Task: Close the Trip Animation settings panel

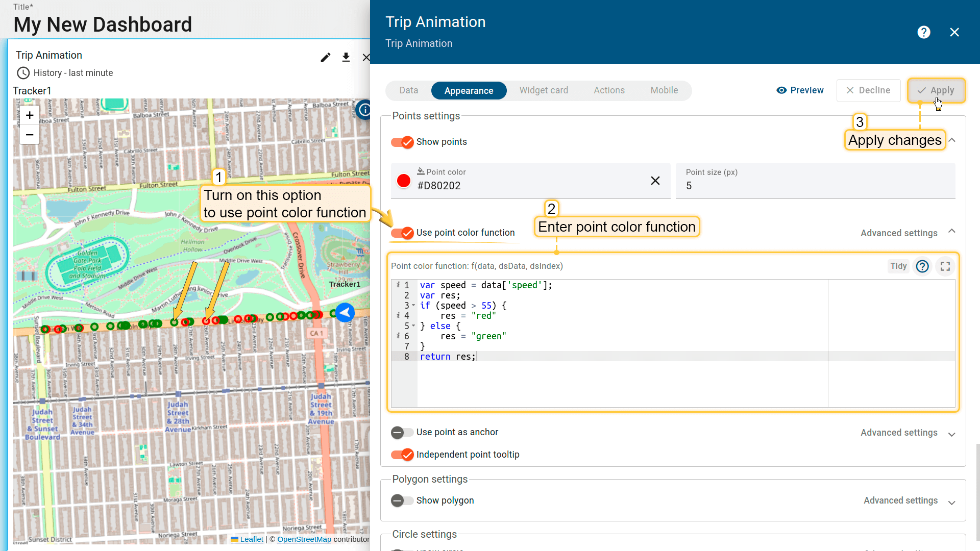Action: [954, 32]
